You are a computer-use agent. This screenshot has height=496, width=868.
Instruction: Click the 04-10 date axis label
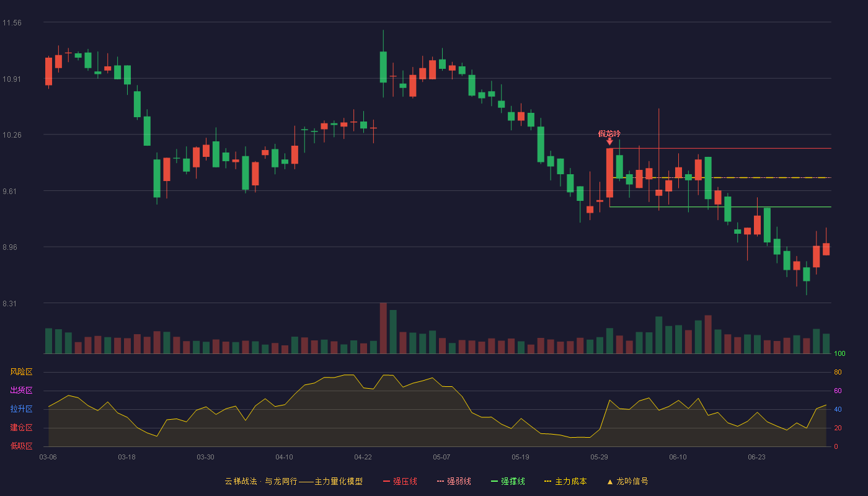tap(284, 457)
